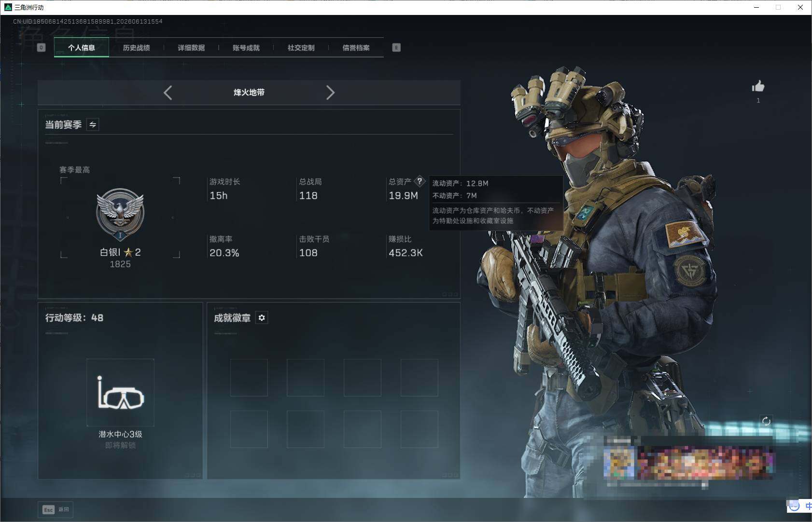Viewport: 812px width, 522px height.
Task: Click the 即将解锁 unlock status text
Action: click(x=120, y=445)
